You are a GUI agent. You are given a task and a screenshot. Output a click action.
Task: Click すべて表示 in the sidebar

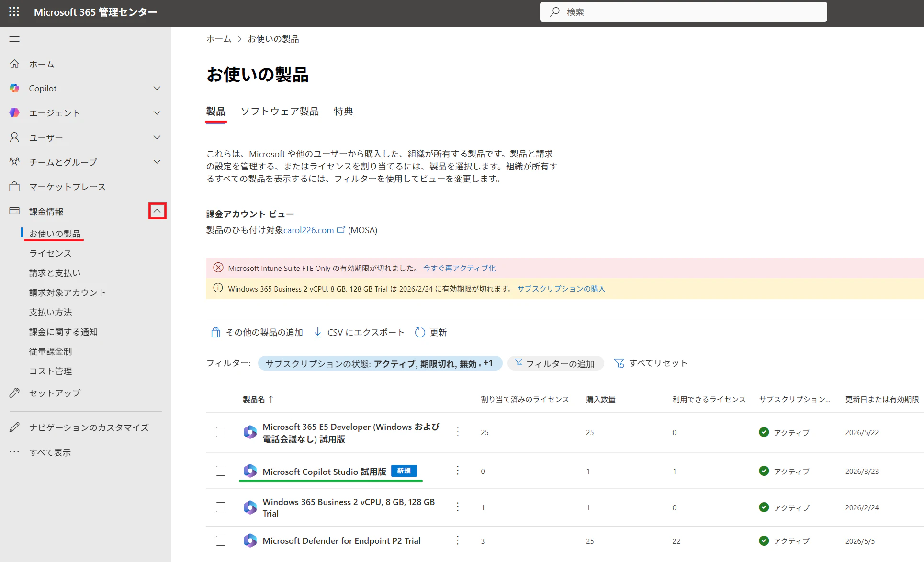click(x=50, y=452)
